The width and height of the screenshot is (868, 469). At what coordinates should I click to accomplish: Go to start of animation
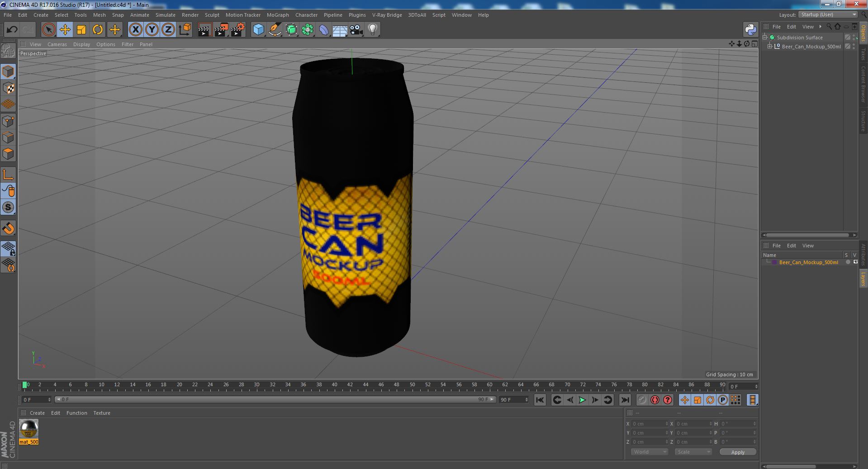pos(540,400)
